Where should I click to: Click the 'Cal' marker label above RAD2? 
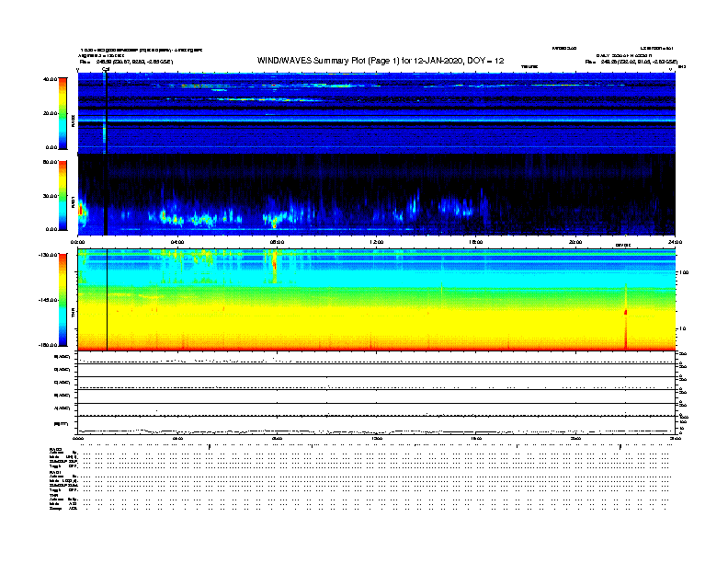click(x=106, y=69)
